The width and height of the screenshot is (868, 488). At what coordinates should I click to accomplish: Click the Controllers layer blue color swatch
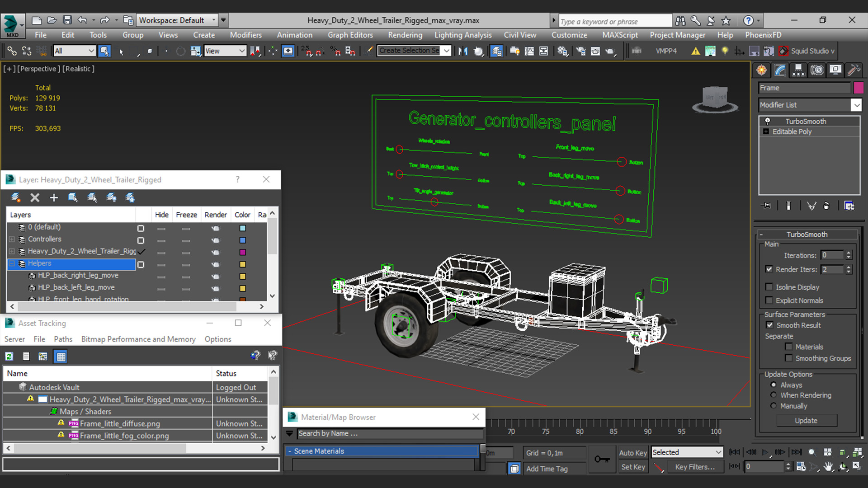coord(243,240)
